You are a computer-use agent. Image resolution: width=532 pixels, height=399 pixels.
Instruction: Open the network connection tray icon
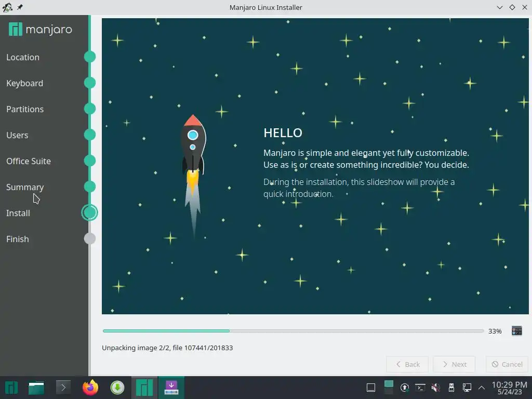(x=467, y=388)
